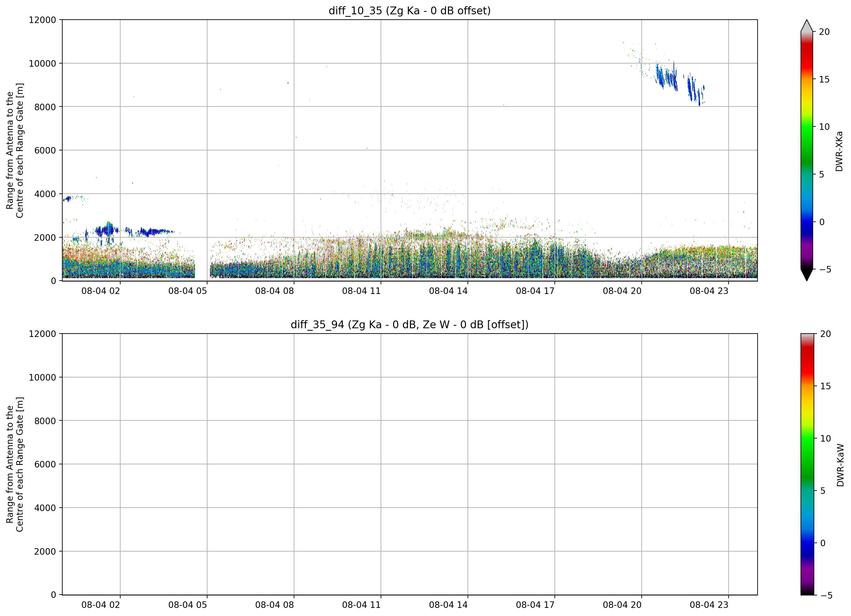The height and width of the screenshot is (616, 851).
Task: Click the "4000" y-tick of the diff_35_94 plot
Action: pos(45,508)
